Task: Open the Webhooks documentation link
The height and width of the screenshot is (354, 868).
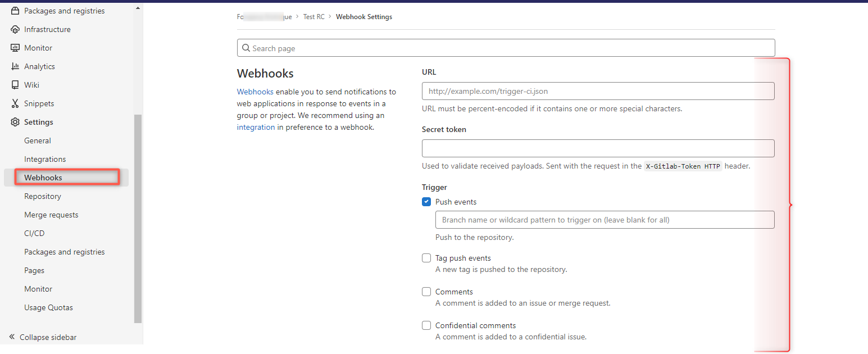Action: pos(255,92)
